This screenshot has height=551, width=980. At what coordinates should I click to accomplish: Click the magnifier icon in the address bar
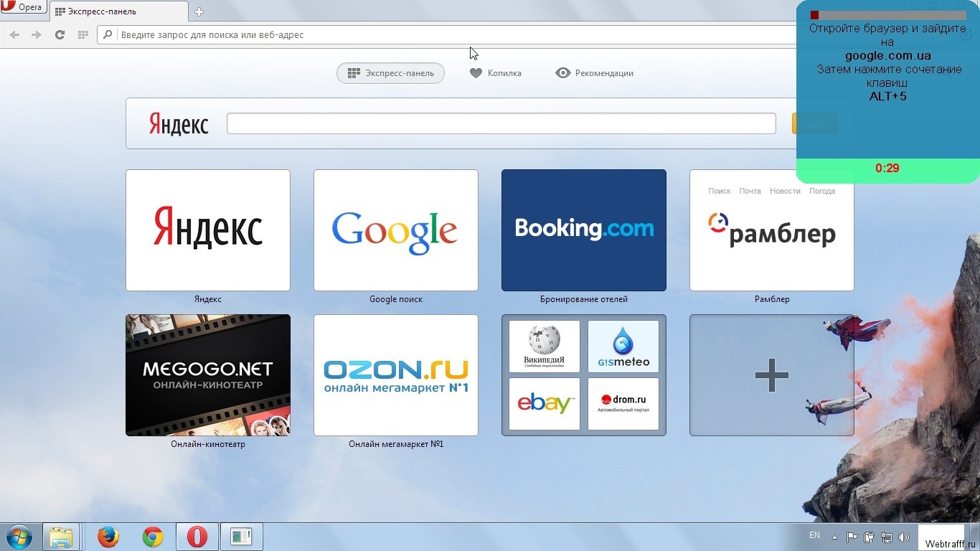pyautogui.click(x=108, y=34)
